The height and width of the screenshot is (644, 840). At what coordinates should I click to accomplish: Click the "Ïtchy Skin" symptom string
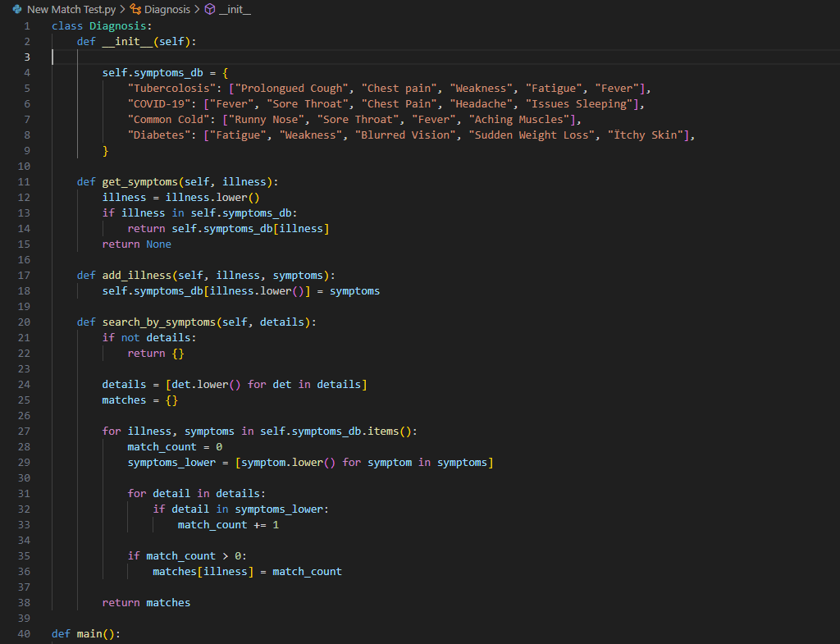(x=646, y=135)
